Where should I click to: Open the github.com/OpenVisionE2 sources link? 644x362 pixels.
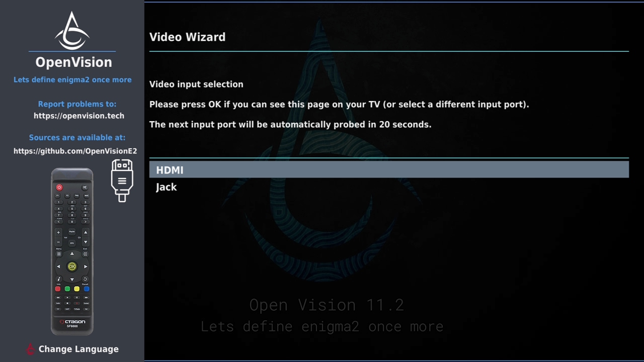(75, 151)
